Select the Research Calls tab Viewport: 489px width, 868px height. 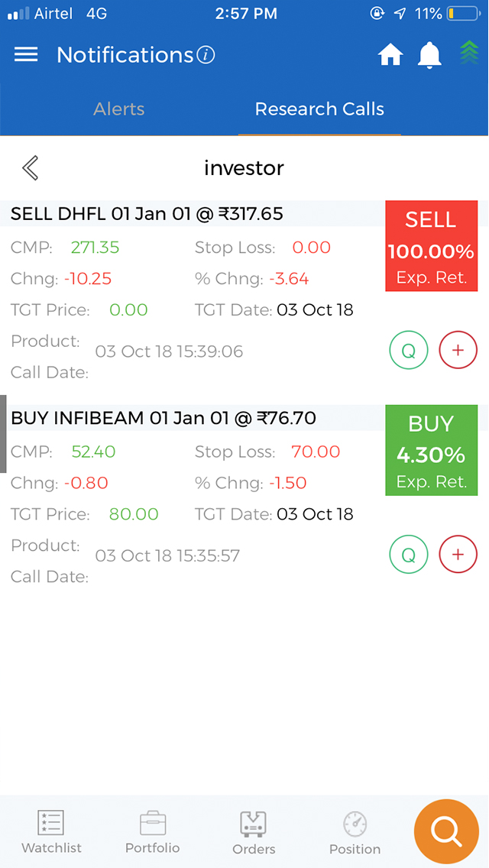click(x=319, y=109)
